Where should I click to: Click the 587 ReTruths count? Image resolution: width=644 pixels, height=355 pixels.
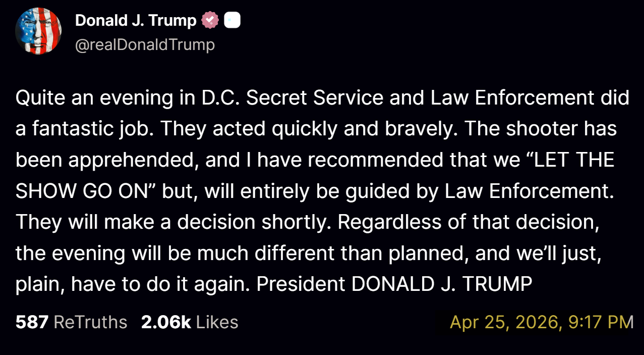(71, 322)
